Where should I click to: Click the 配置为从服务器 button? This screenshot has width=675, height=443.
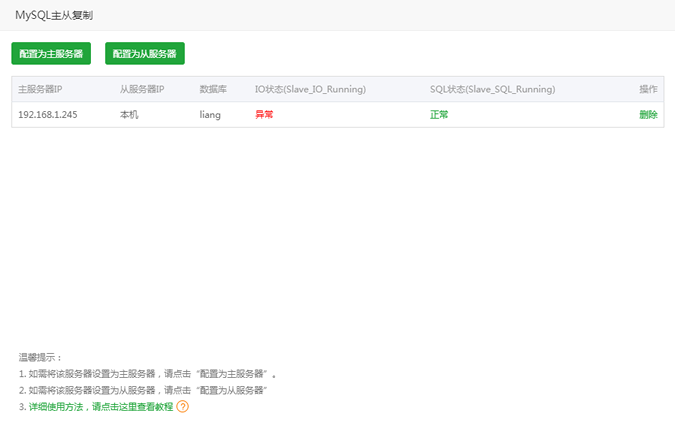pyautogui.click(x=145, y=53)
